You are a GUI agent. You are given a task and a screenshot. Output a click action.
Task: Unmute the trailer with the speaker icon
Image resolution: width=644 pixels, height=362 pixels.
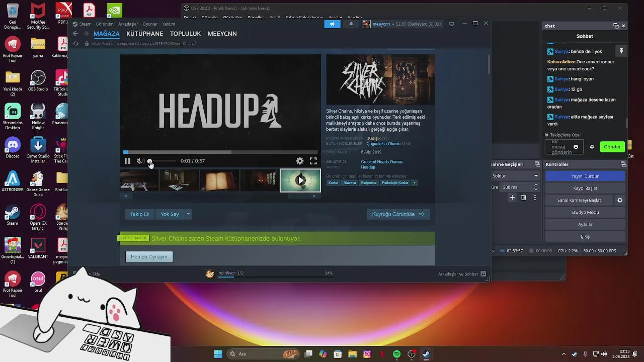(140, 161)
